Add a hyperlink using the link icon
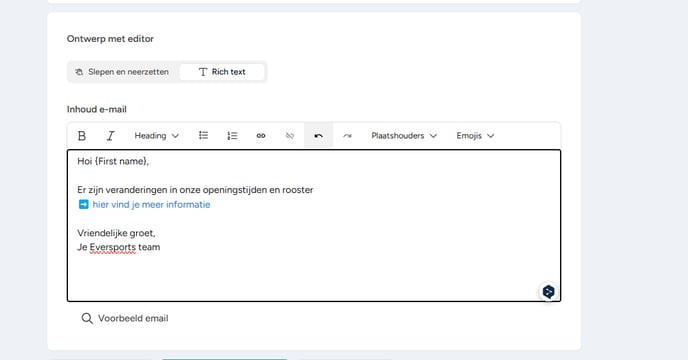The width and height of the screenshot is (688, 360). [261, 136]
